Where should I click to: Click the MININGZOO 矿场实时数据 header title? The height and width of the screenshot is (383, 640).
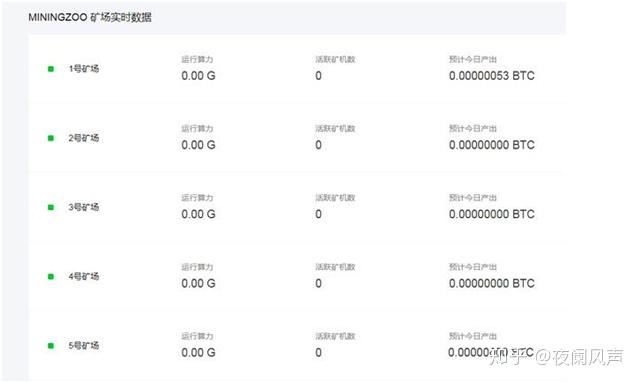[x=90, y=17]
